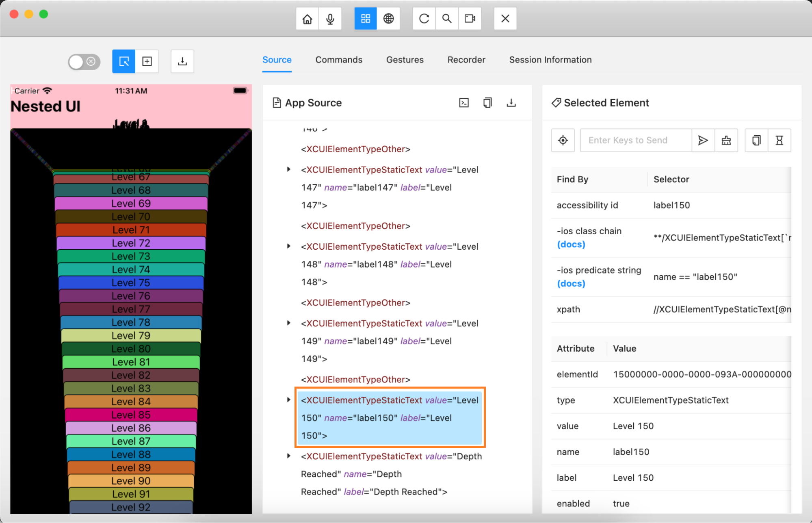Select the Source tab
Screen dimensions: 812x523
coord(276,60)
